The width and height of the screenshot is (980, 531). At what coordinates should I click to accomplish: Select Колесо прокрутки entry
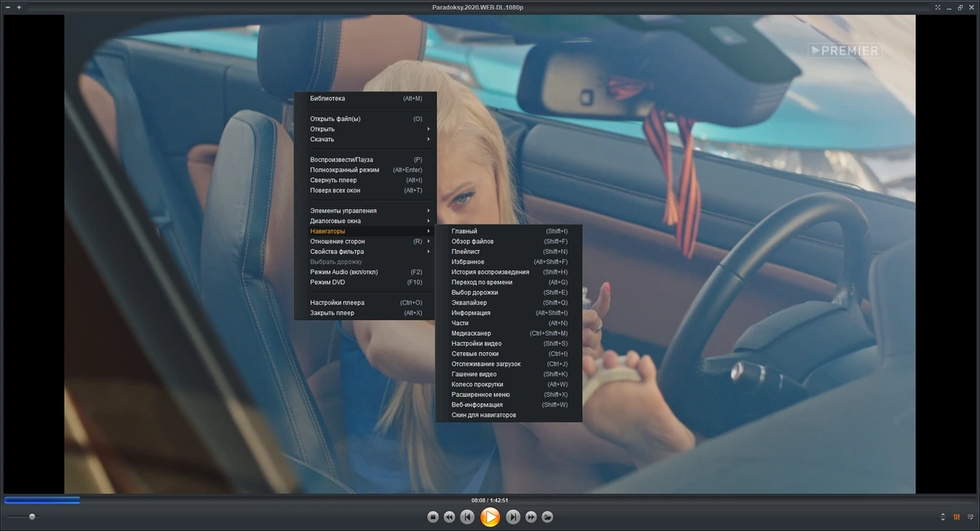point(509,384)
